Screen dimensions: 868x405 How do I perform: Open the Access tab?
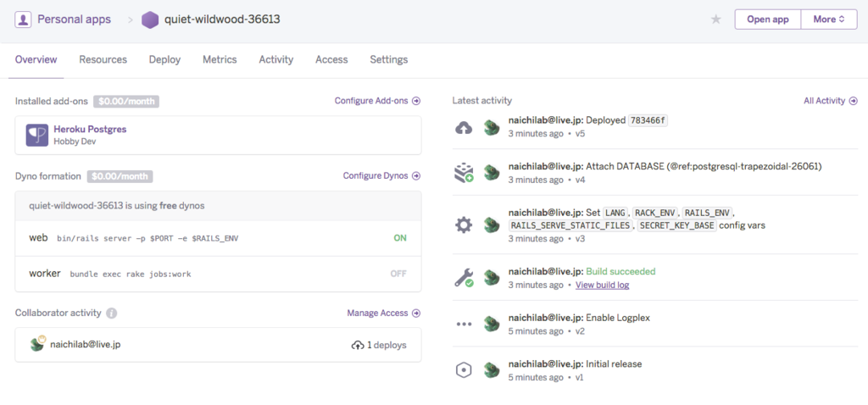[331, 60]
